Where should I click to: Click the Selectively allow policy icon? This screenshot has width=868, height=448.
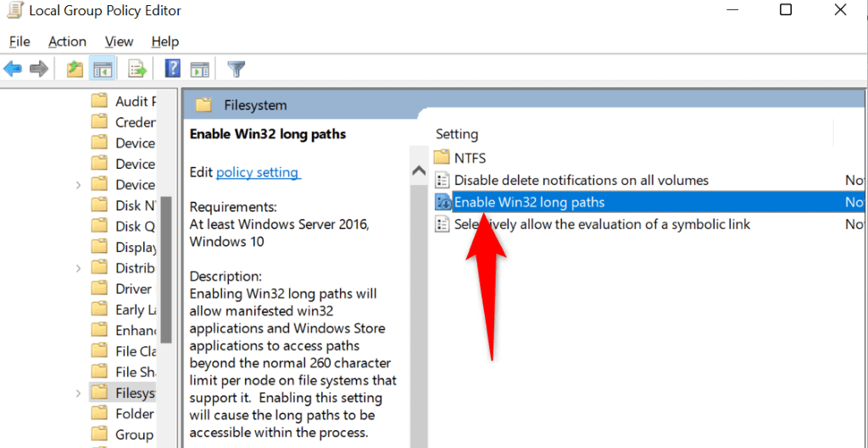point(442,225)
